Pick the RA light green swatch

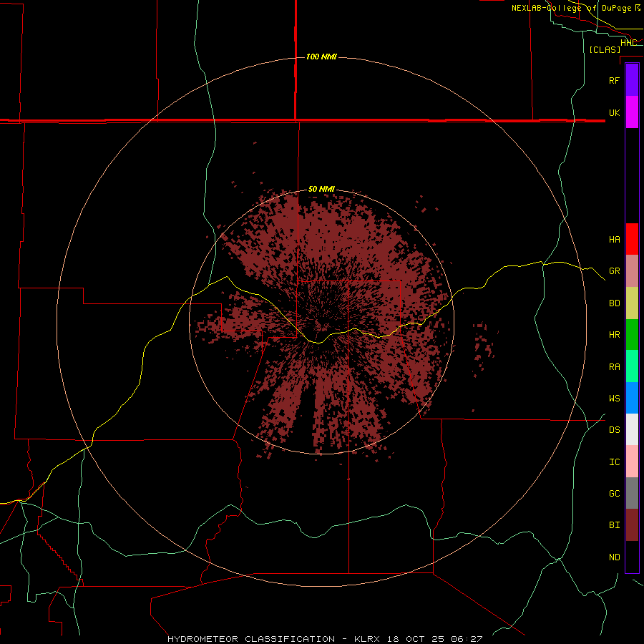(x=632, y=366)
